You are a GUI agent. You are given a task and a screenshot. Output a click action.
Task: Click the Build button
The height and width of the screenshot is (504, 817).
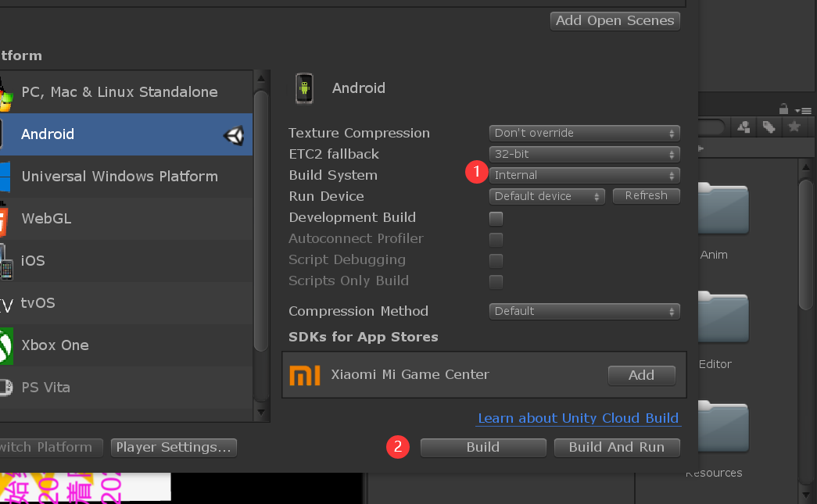[x=482, y=447]
